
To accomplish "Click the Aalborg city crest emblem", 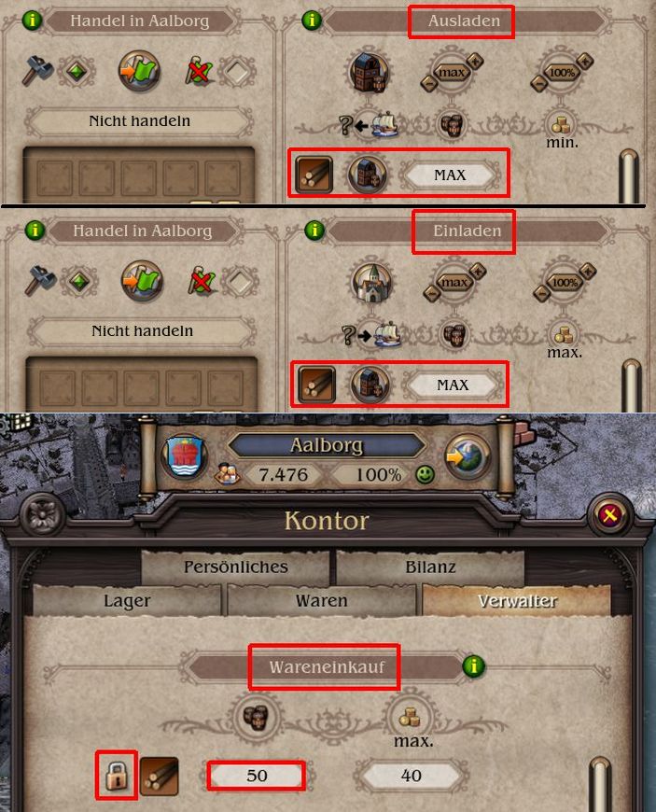I will tap(185, 456).
